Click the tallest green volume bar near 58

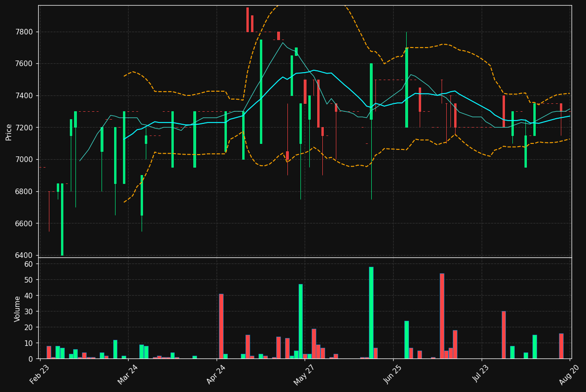coord(371,313)
